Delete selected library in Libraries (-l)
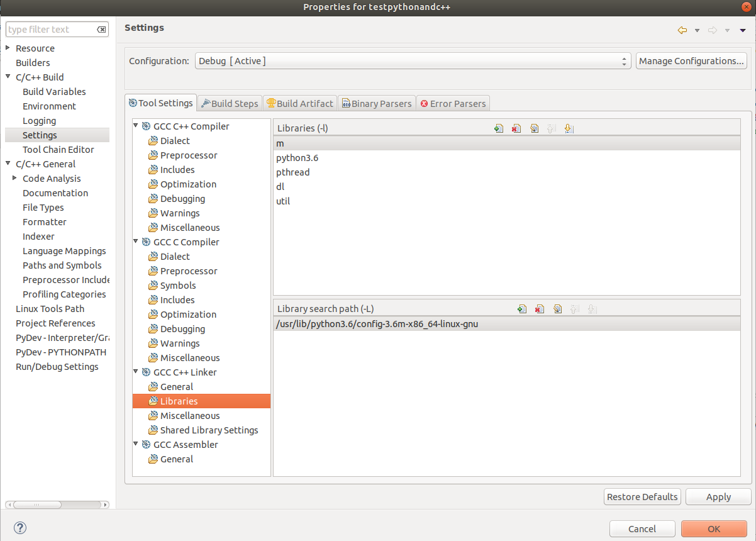Viewport: 756px width, 541px height. [516, 128]
